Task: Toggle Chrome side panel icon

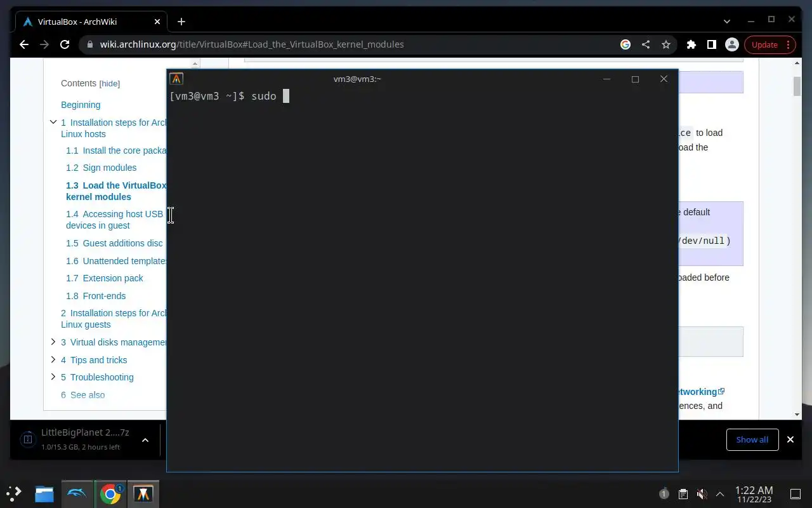Action: (x=712, y=44)
